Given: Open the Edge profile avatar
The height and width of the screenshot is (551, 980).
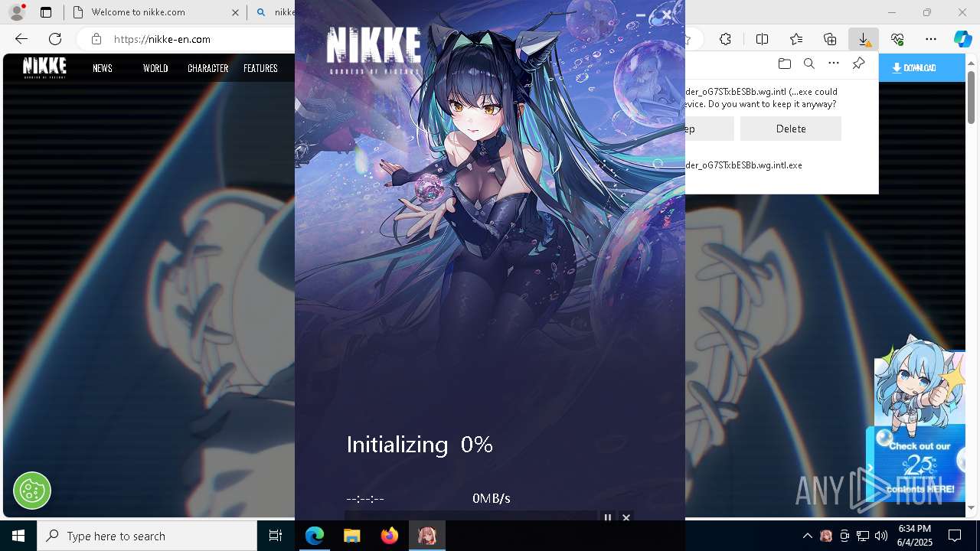Looking at the screenshot, I should (17, 12).
